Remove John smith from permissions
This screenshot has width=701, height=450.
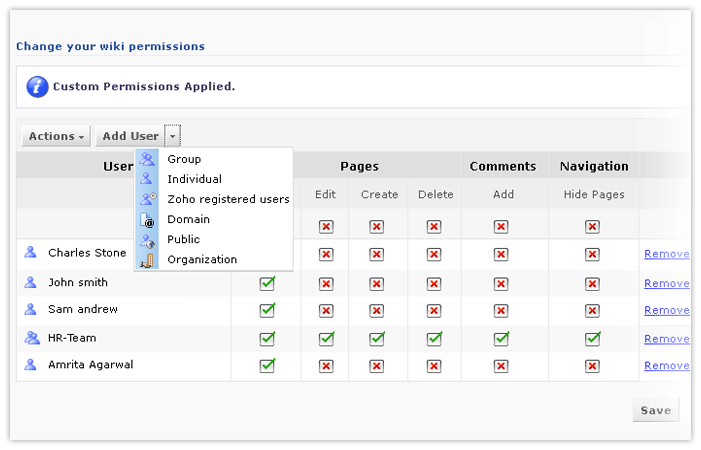[x=667, y=283]
